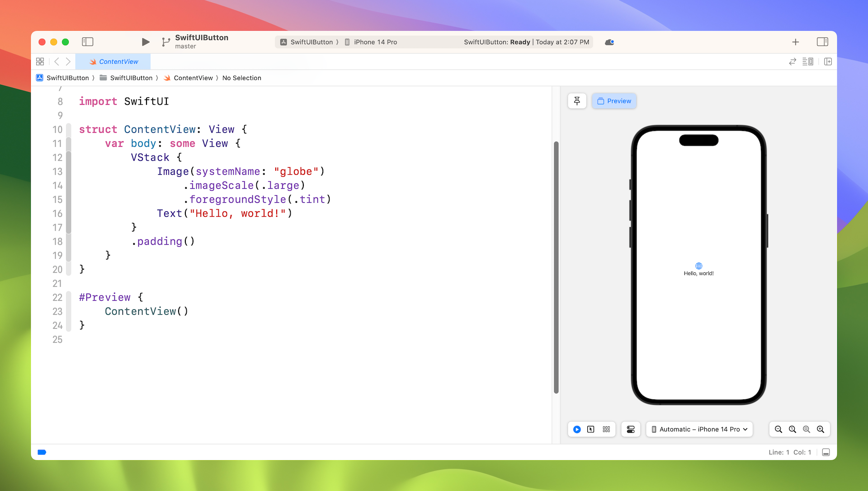Switch to Selectable preview mode
This screenshot has height=491, width=868.
[590, 429]
